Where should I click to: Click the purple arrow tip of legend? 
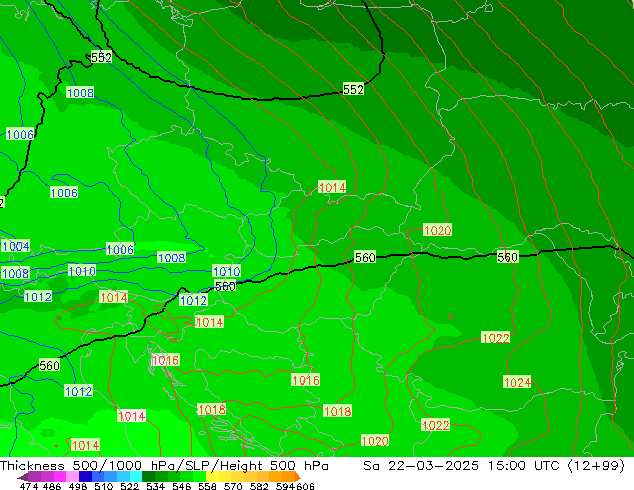[22, 478]
